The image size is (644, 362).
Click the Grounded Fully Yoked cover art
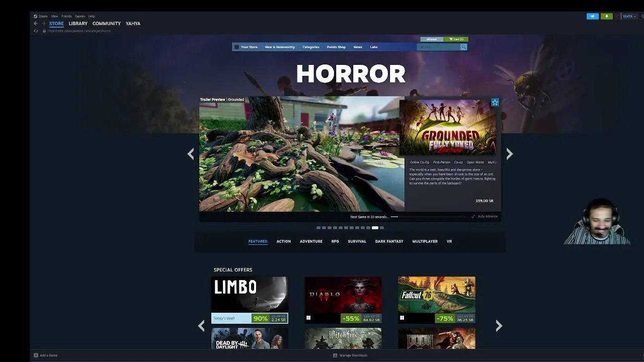click(x=448, y=128)
